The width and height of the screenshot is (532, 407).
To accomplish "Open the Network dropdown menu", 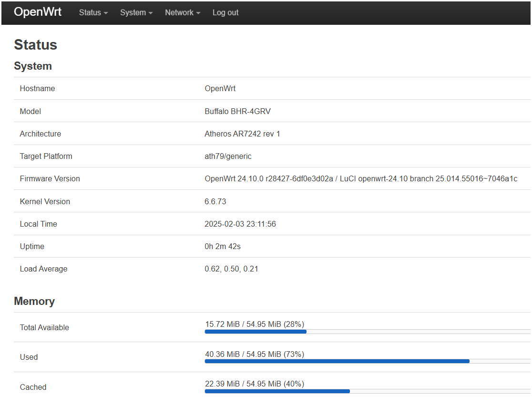I will (x=182, y=12).
